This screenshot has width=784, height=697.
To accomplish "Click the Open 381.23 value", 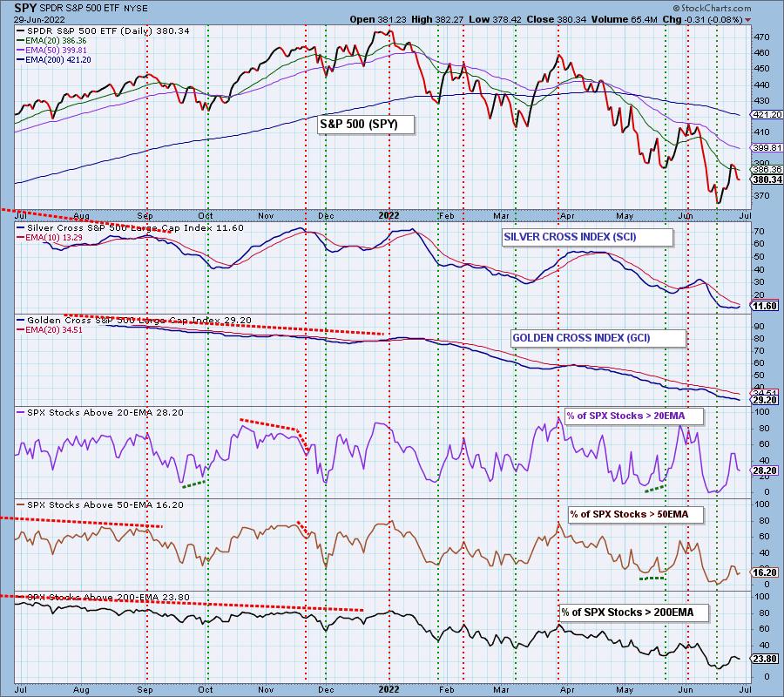I will pos(377,19).
